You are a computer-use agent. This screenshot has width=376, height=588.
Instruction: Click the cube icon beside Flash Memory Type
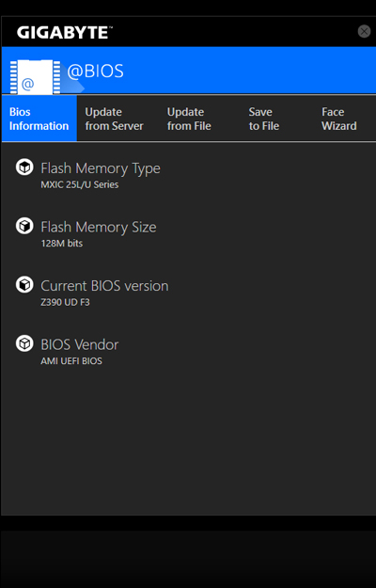pyautogui.click(x=24, y=167)
